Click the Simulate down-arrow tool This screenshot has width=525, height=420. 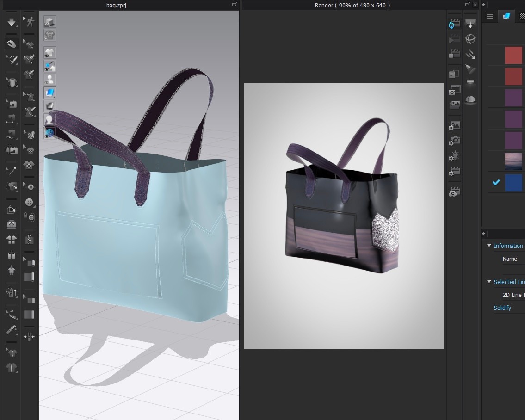[12, 22]
